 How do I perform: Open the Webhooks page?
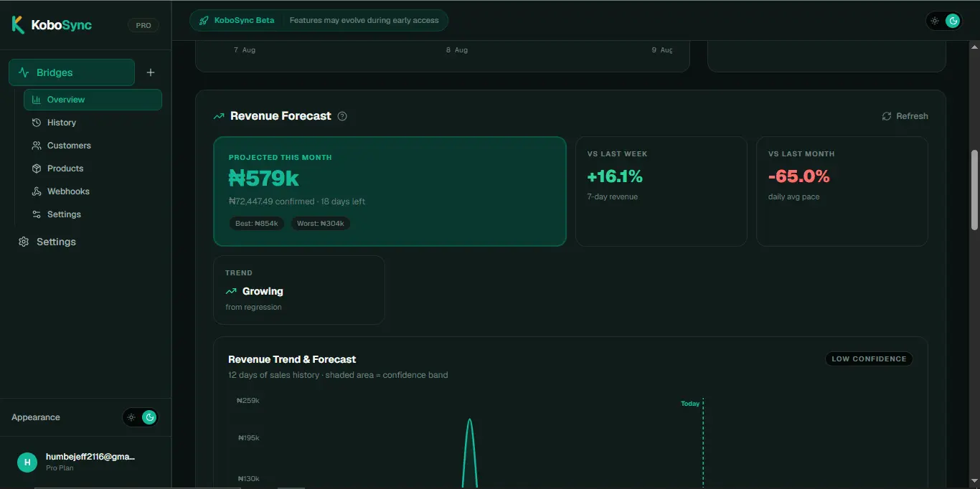(93, 191)
